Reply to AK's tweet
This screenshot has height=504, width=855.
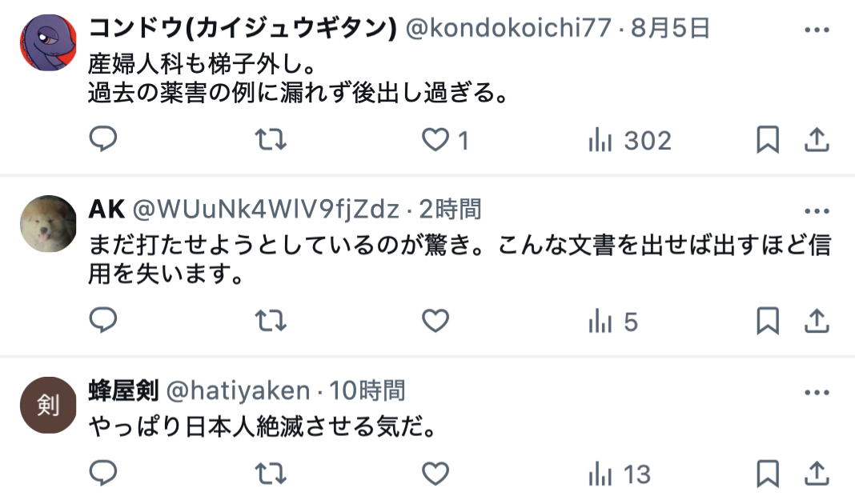click(103, 320)
